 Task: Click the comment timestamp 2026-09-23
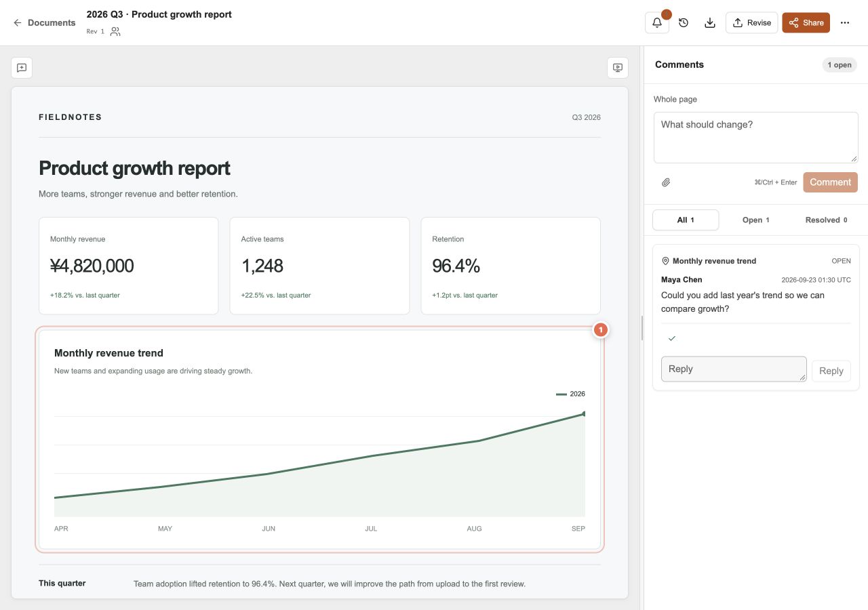pyautogui.click(x=816, y=280)
